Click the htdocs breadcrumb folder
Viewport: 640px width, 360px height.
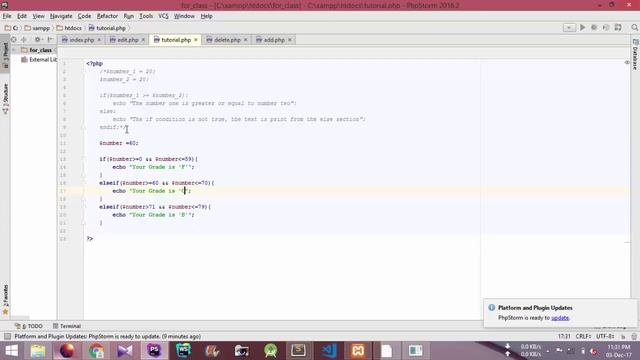point(69,28)
